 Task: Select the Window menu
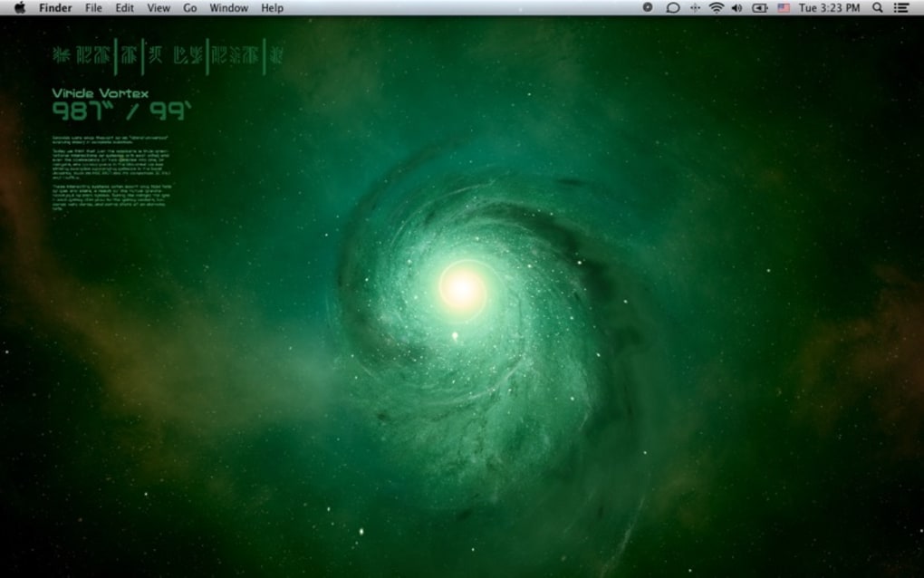click(228, 7)
